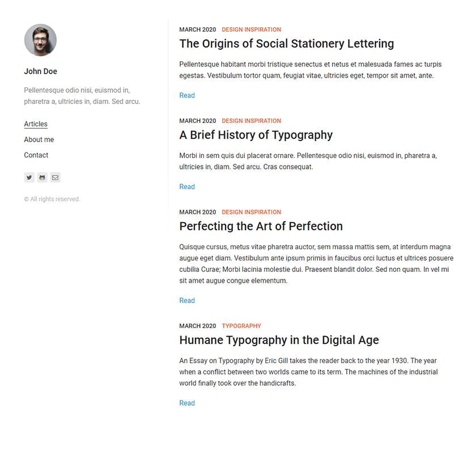
Task: Open "A Brief History of Typography" title
Action: coord(256,135)
